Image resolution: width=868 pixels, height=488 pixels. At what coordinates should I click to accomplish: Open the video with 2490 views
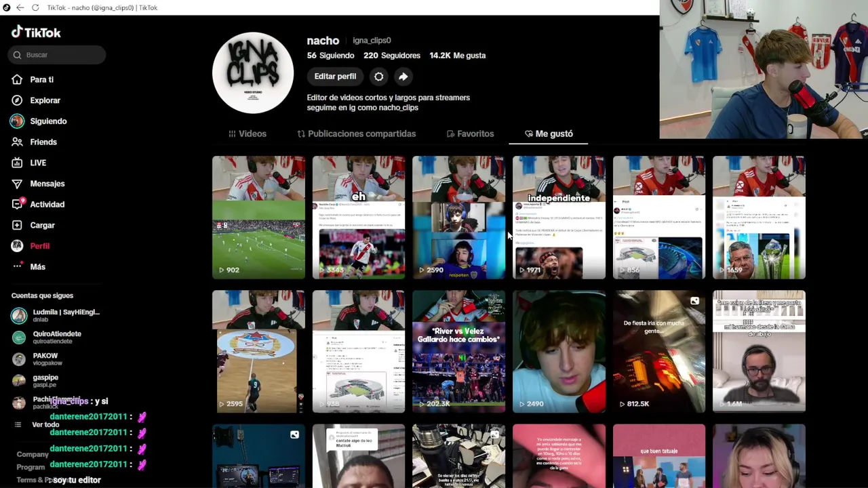pyautogui.click(x=559, y=352)
